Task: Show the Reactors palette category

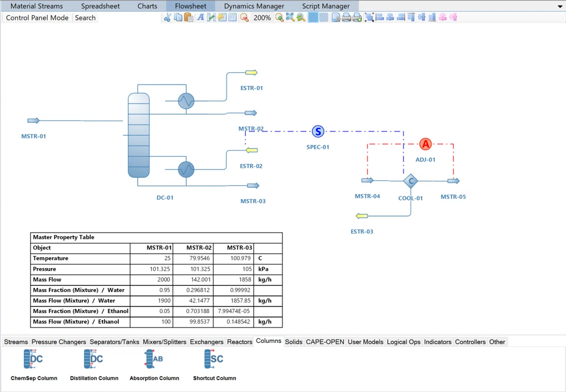Action: pos(240,342)
